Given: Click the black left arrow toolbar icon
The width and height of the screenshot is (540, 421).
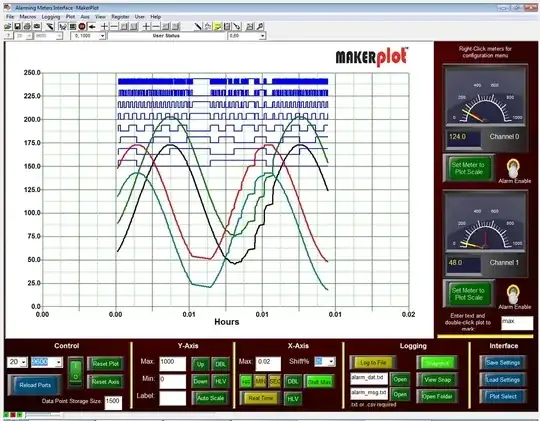Looking at the screenshot, I should (x=92, y=27).
